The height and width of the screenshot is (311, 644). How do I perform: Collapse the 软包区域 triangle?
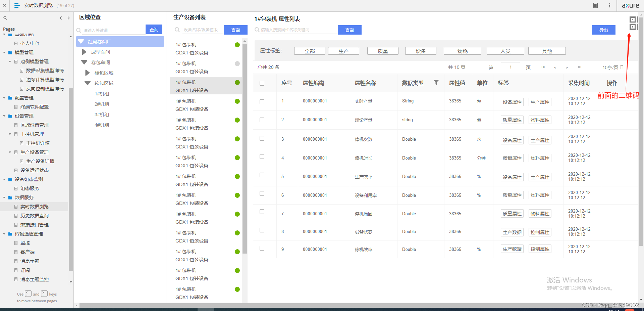pos(88,83)
